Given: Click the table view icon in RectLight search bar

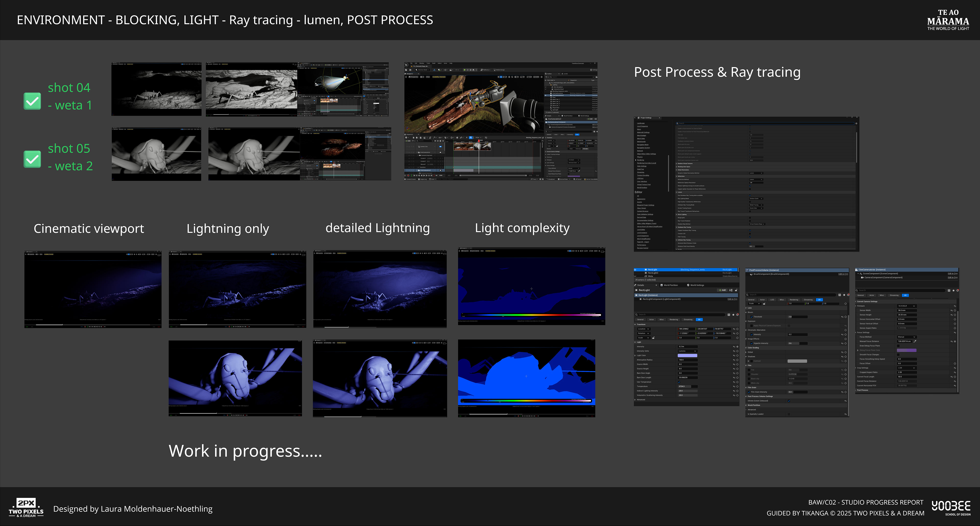Looking at the screenshot, I should (x=729, y=314).
